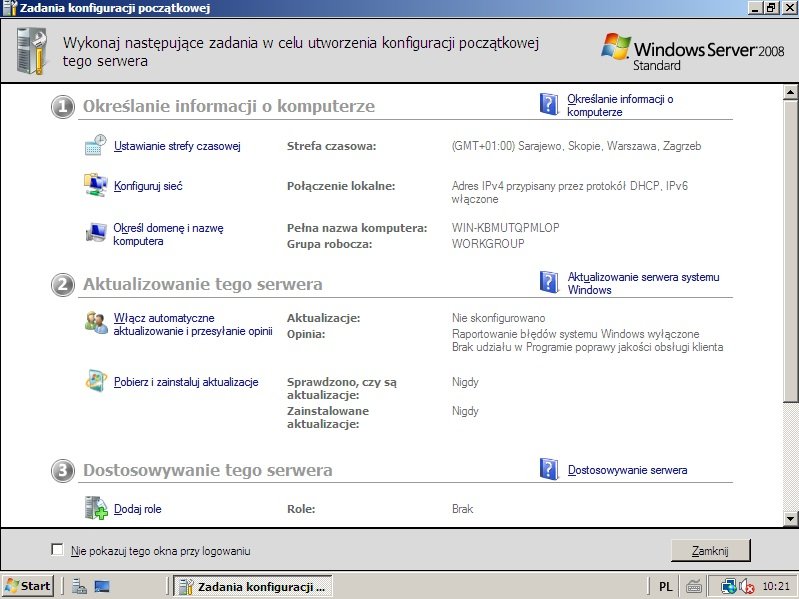This screenshot has width=799, height=599.
Task: Click the users icon beside Włącz automatyczne aktualizowanie
Action: pyautogui.click(x=96, y=323)
